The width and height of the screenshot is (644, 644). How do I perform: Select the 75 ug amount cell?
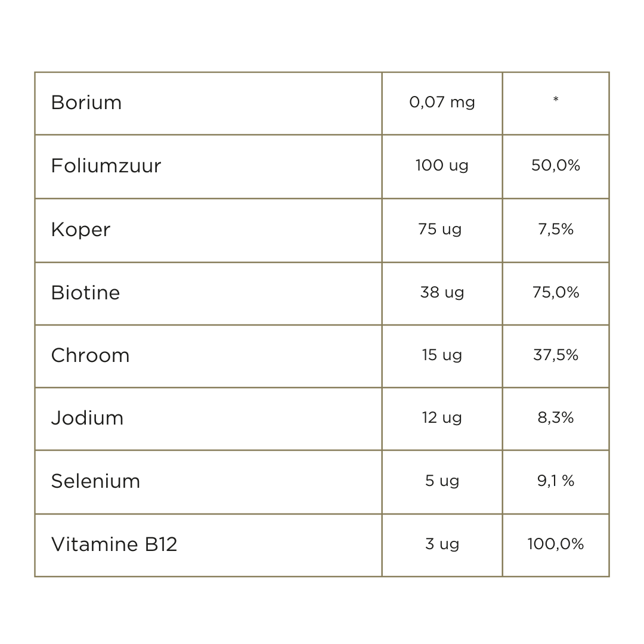point(440,230)
